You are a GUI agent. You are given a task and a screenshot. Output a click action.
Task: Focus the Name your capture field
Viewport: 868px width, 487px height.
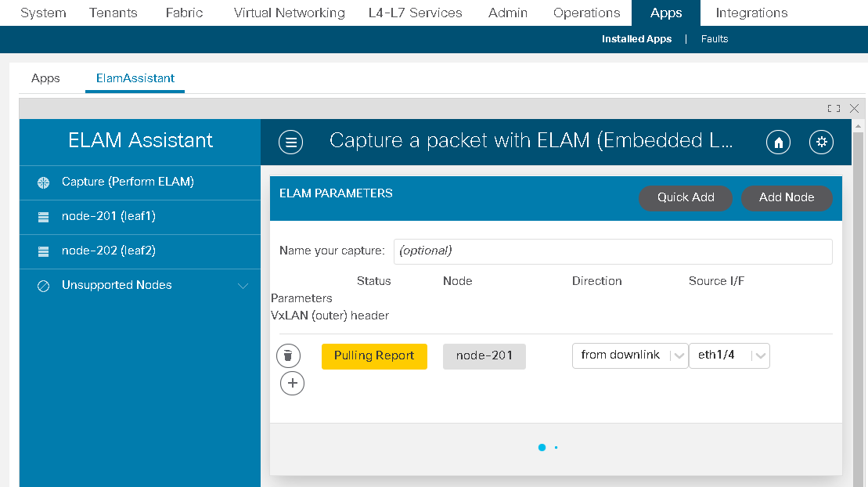click(x=613, y=251)
